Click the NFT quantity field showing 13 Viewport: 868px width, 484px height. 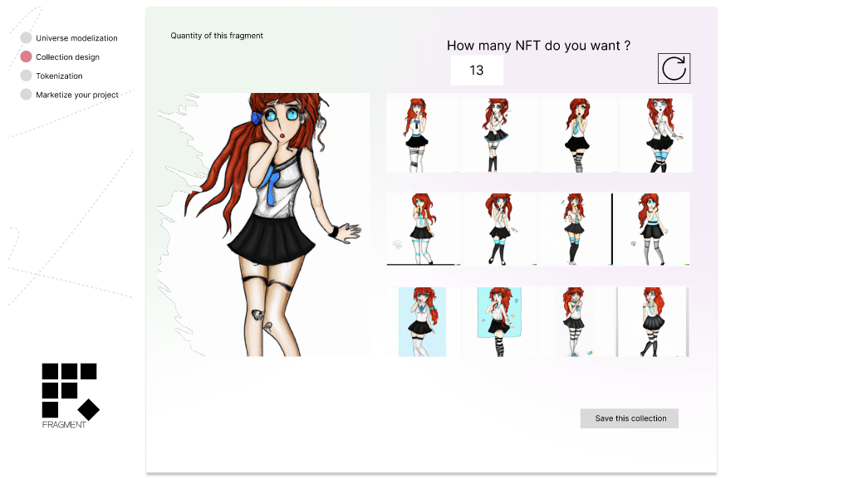click(x=477, y=71)
